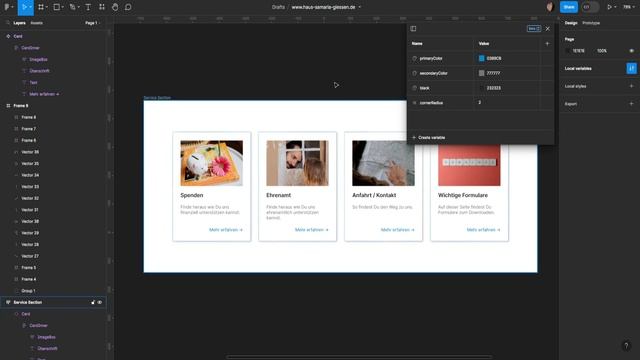Open the Move tool options arrow
Image resolution: width=640 pixels, height=360 pixels.
[31, 7]
